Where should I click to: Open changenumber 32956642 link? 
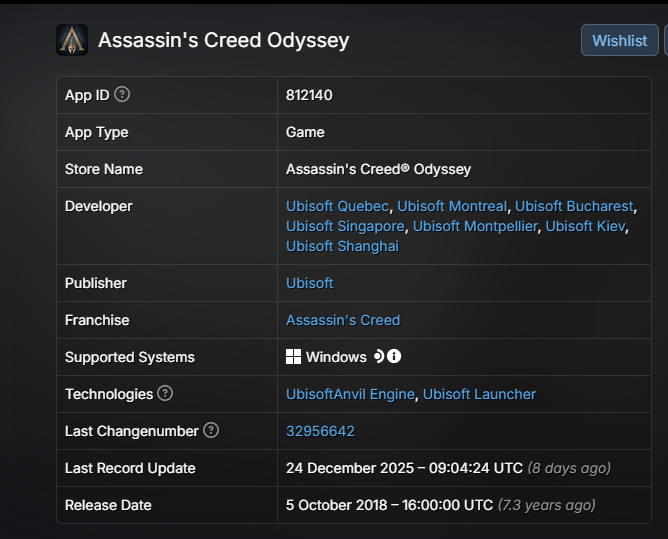pyautogui.click(x=320, y=431)
